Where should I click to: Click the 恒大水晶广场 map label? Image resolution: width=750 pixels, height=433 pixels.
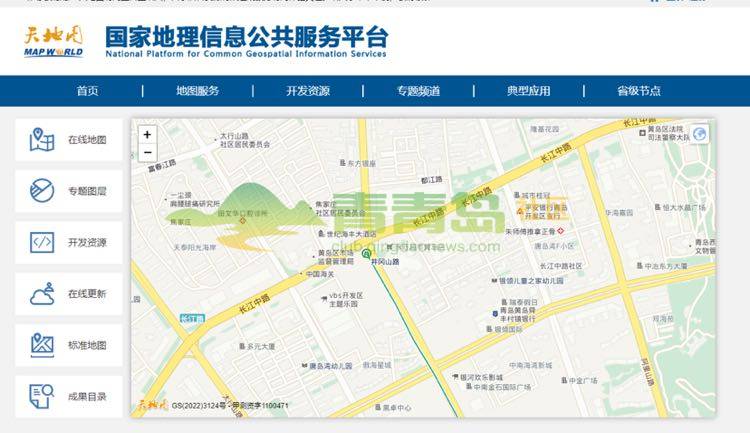(x=684, y=207)
